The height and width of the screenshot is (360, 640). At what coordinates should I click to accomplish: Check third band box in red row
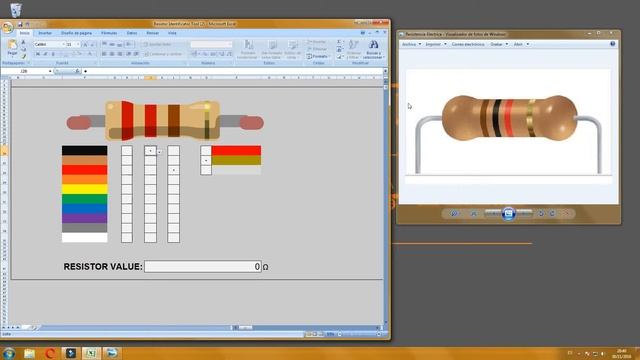[173, 170]
